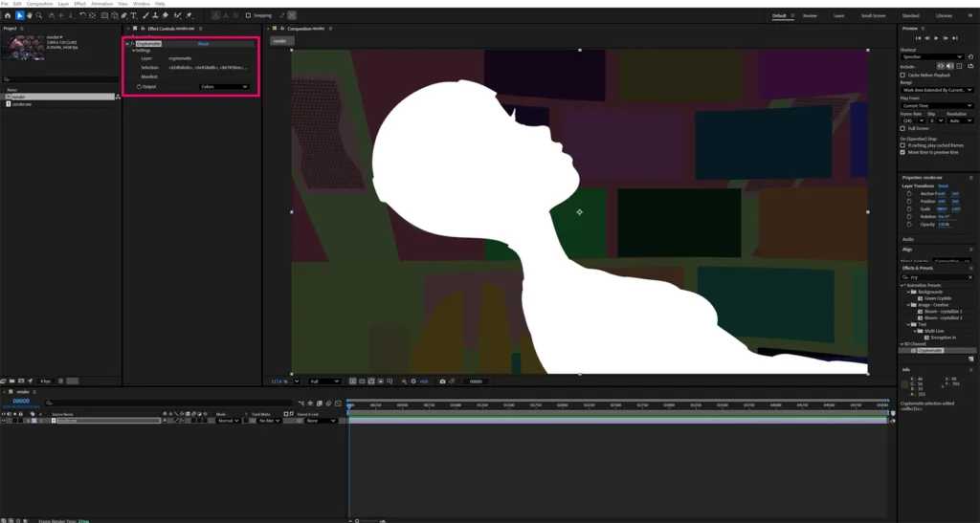Select the Zoom magnifier tool
The width and height of the screenshot is (980, 523).
click(38, 15)
